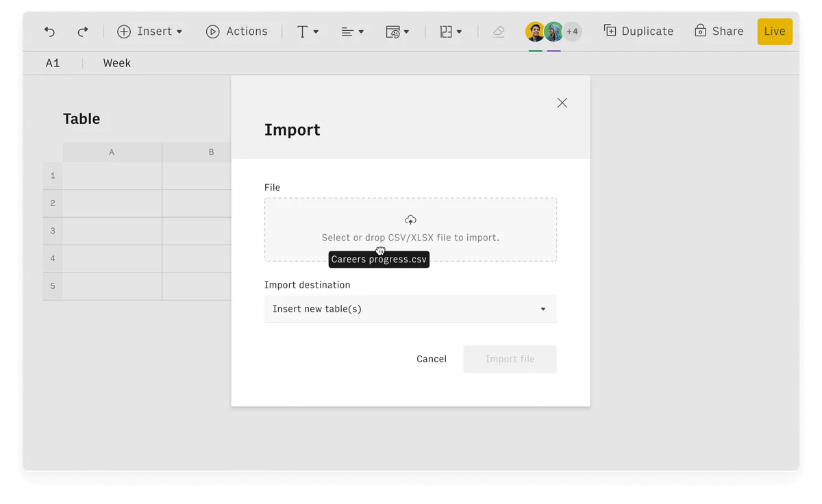
Task: Select the eraser clear-formatting icon
Action: coord(498,32)
